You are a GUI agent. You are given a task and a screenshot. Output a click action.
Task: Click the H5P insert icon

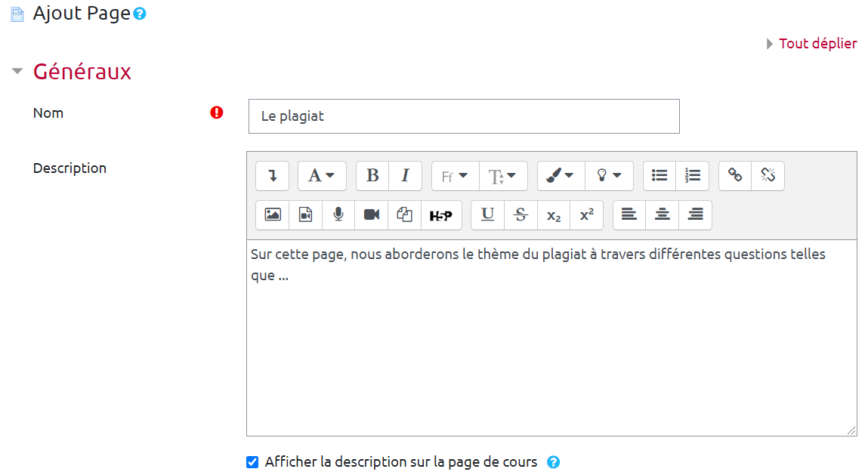click(440, 215)
